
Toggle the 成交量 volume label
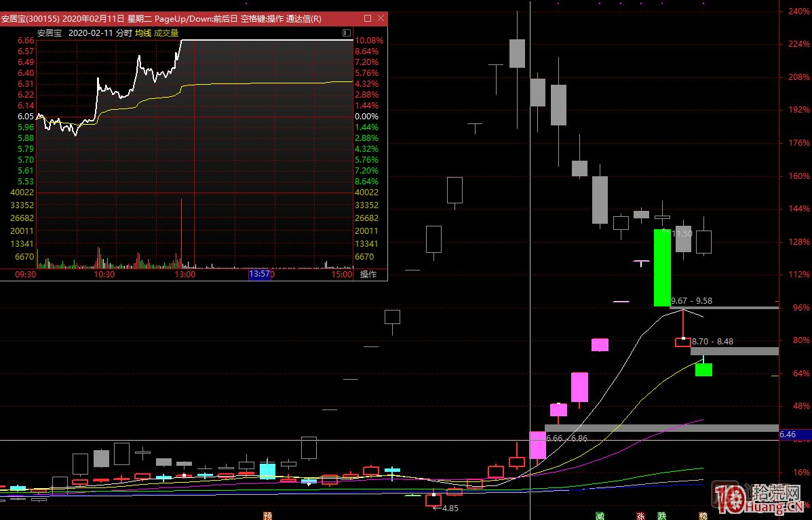point(166,33)
